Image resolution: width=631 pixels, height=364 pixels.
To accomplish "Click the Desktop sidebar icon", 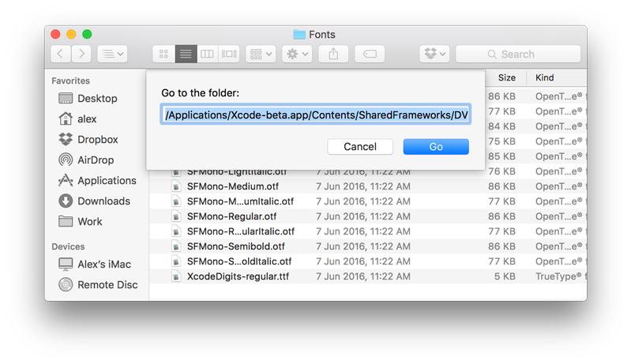I will pos(66,98).
